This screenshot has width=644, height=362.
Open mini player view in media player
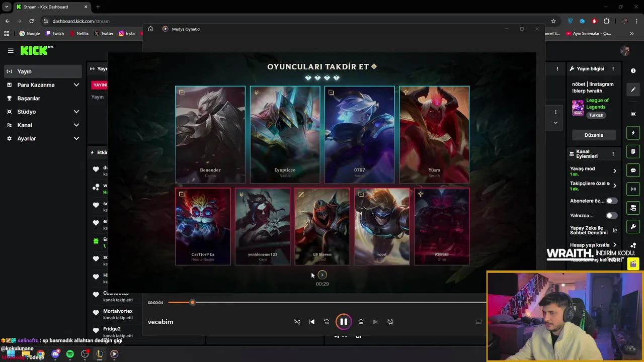tap(478, 322)
